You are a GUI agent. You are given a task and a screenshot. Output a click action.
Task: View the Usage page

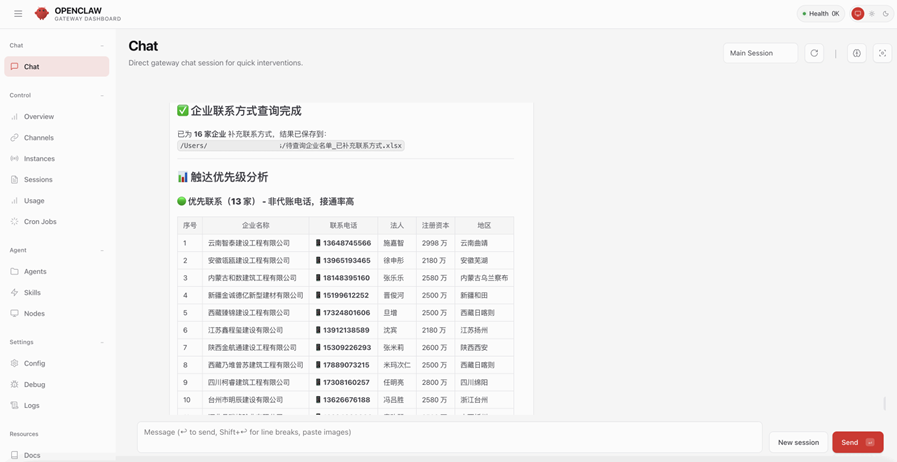tap(57, 201)
